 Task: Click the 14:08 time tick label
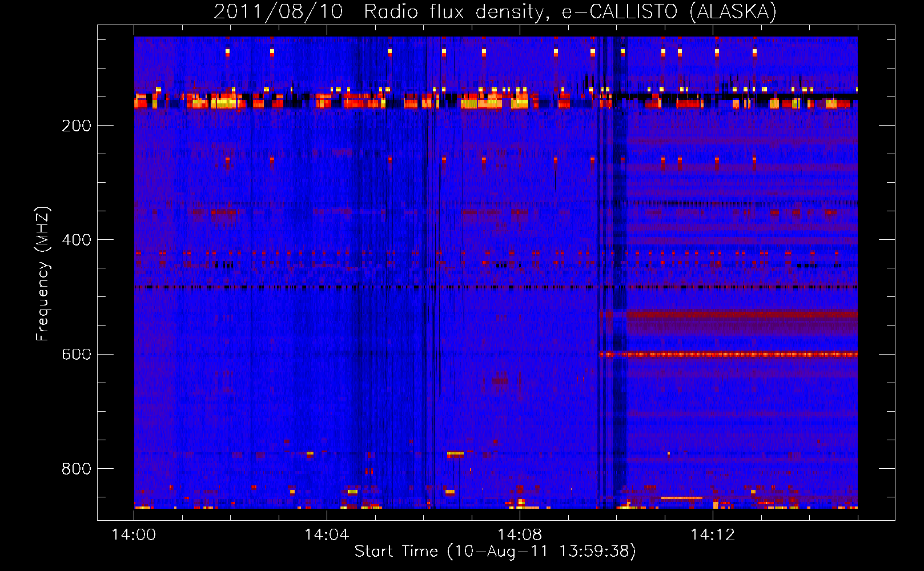(x=520, y=535)
